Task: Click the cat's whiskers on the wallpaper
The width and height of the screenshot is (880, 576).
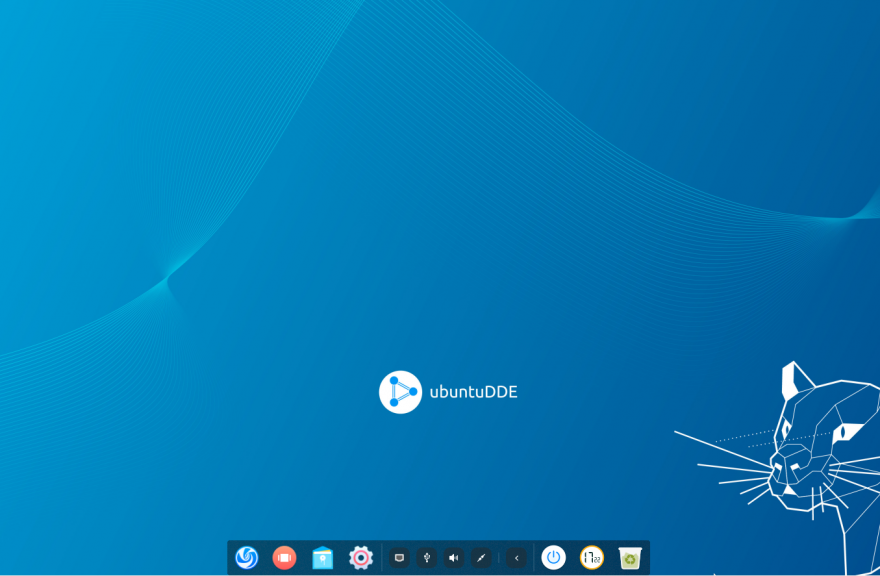Action: [x=724, y=460]
